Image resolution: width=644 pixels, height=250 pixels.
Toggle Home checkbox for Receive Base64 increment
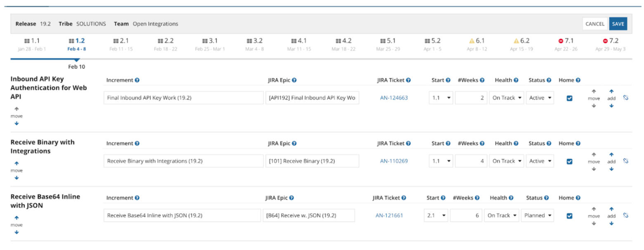pyautogui.click(x=570, y=215)
